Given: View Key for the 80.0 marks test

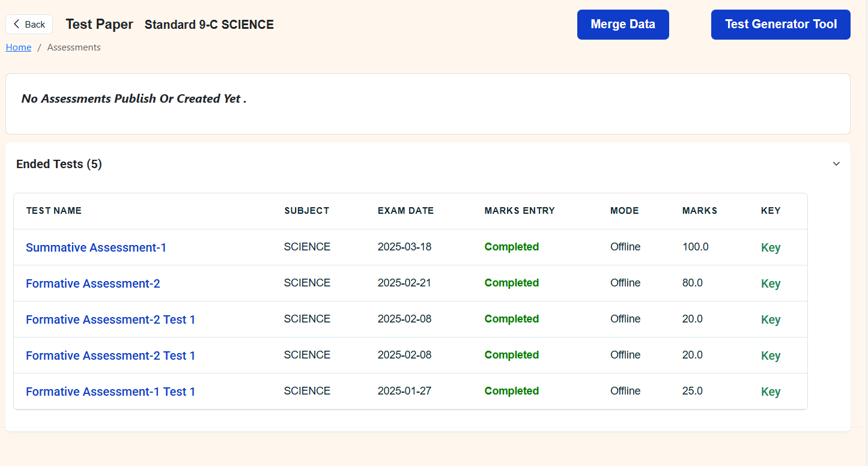Looking at the screenshot, I should coord(771,283).
